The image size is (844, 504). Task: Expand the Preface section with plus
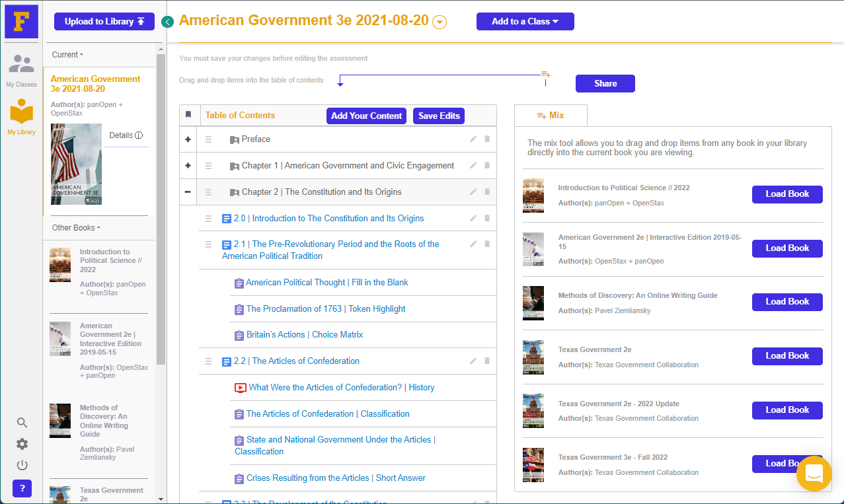188,139
